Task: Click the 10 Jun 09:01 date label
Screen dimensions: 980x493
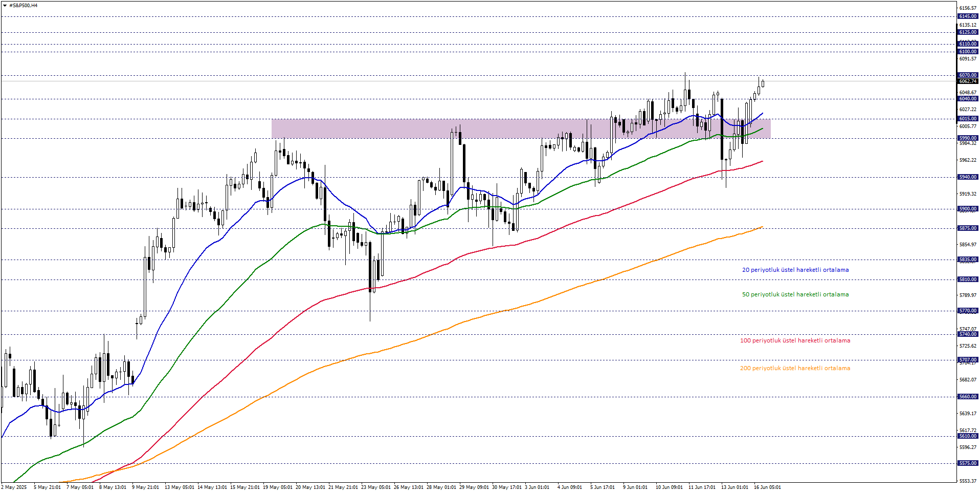Action: (x=669, y=487)
